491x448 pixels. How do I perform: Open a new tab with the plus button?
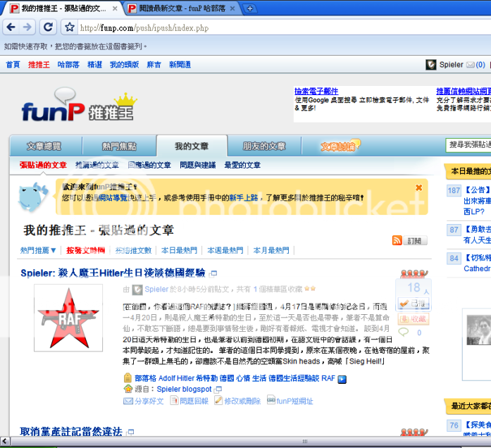250,8
